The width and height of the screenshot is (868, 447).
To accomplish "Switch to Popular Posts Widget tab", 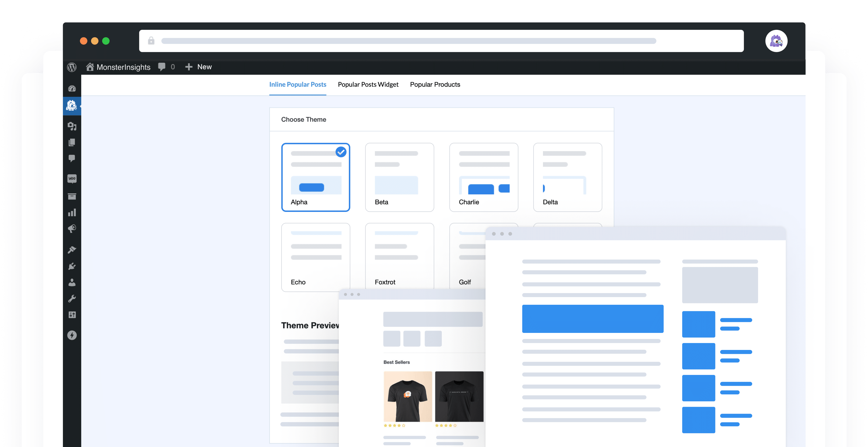I will pyautogui.click(x=368, y=85).
